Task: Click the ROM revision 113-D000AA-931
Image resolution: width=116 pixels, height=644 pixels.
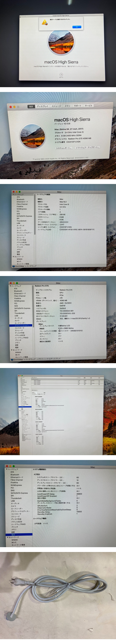Action: pos(67,311)
